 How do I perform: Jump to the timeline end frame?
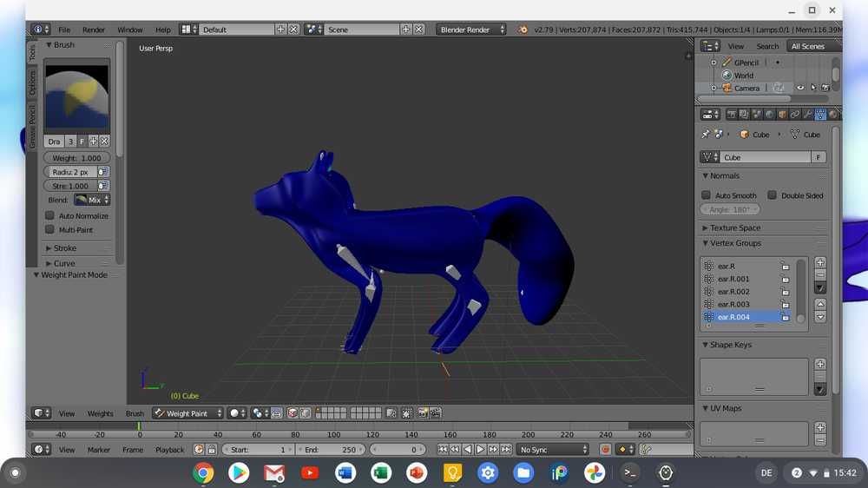tap(505, 450)
